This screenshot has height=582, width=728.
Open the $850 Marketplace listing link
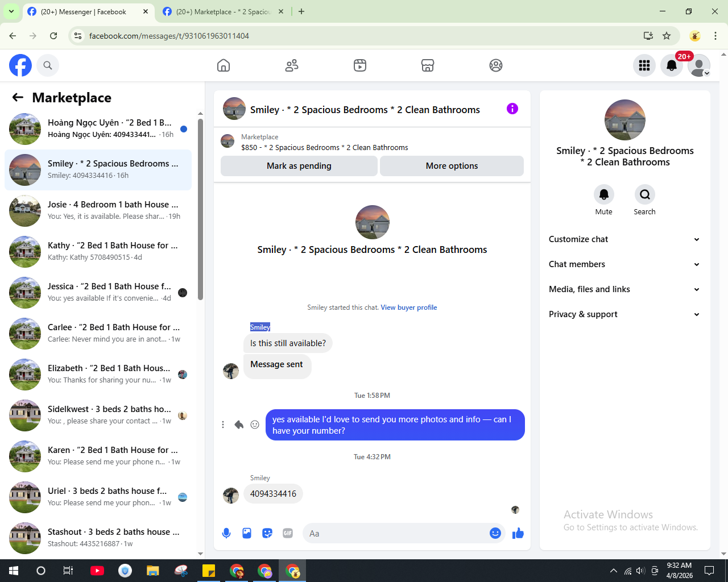click(x=325, y=147)
